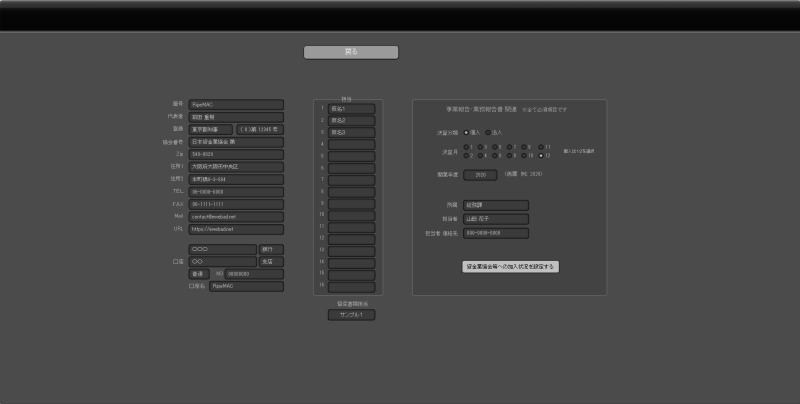800x404 pixels.
Task: Choose settlement month 6 radio
Action: click(x=494, y=156)
